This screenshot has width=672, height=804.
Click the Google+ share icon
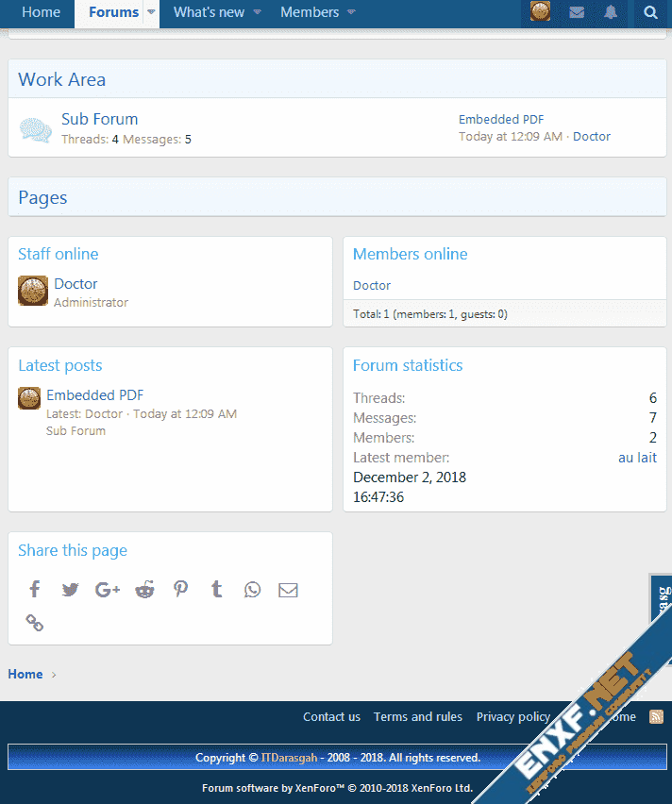tap(108, 590)
